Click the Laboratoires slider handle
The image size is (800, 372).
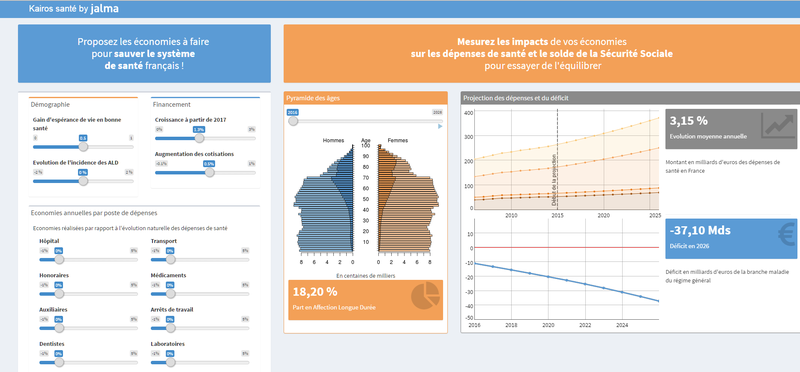coord(170,362)
